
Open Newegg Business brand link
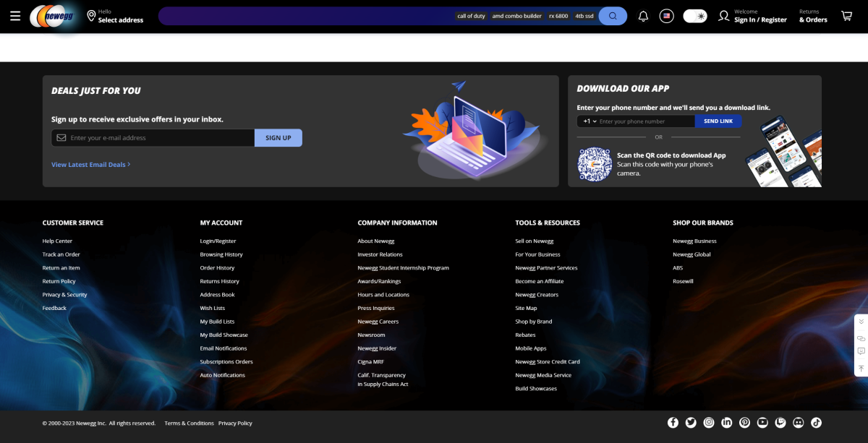coord(695,241)
